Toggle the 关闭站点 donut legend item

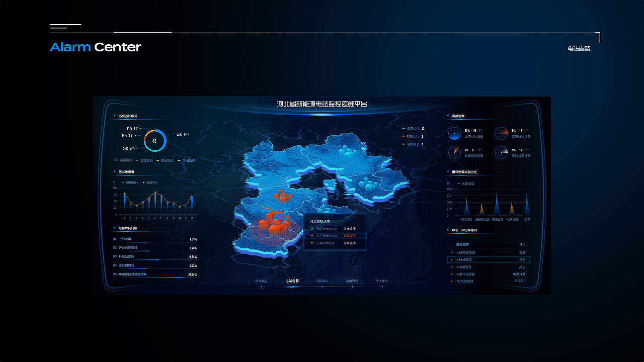pos(186,160)
